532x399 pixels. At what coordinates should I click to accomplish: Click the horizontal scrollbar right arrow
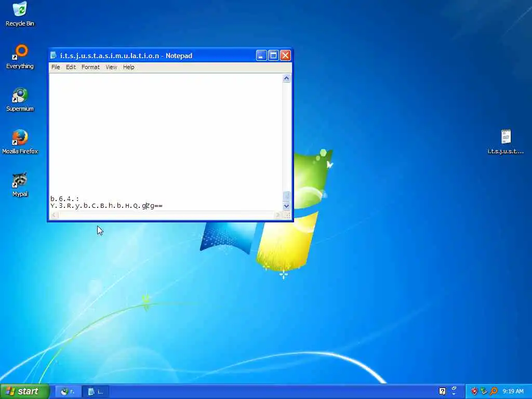(278, 215)
